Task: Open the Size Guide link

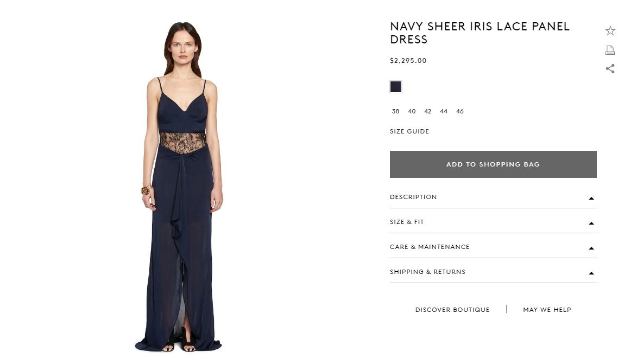Action: 409,131
